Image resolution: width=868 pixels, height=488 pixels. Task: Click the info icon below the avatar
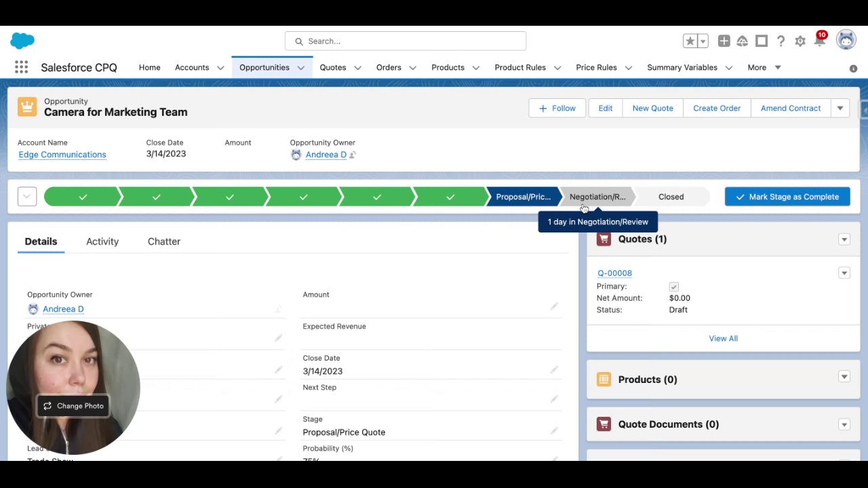[853, 68]
